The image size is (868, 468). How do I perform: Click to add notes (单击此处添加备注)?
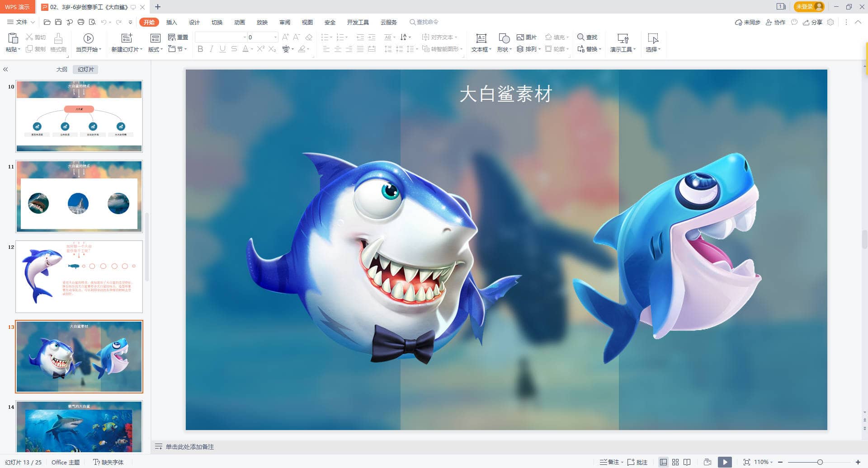click(189, 447)
